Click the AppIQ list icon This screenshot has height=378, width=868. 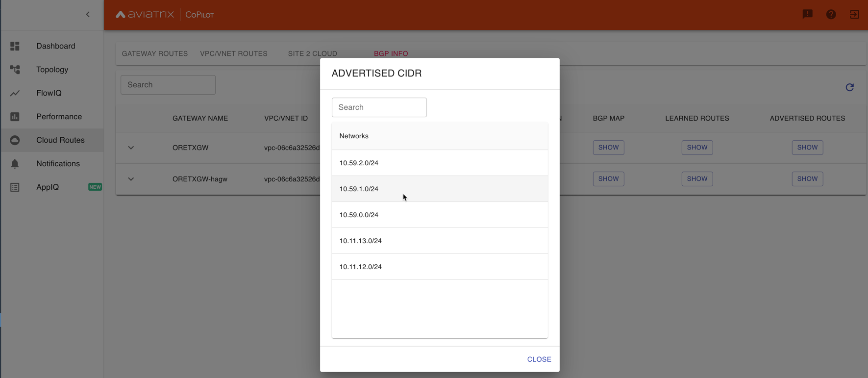click(x=15, y=187)
